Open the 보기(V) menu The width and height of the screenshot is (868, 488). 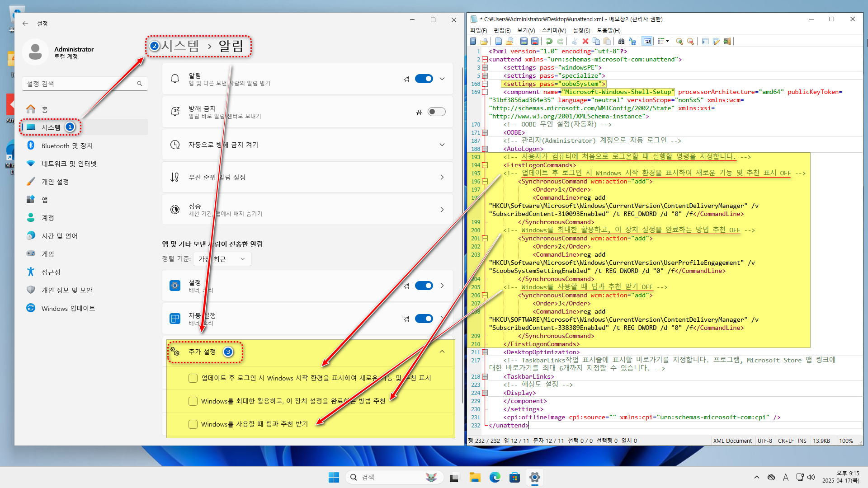[x=526, y=30]
